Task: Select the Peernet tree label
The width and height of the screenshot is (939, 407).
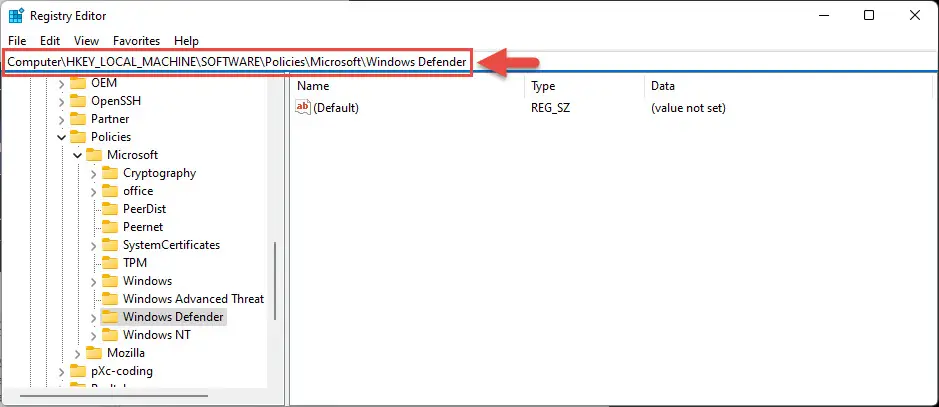Action: tap(143, 226)
